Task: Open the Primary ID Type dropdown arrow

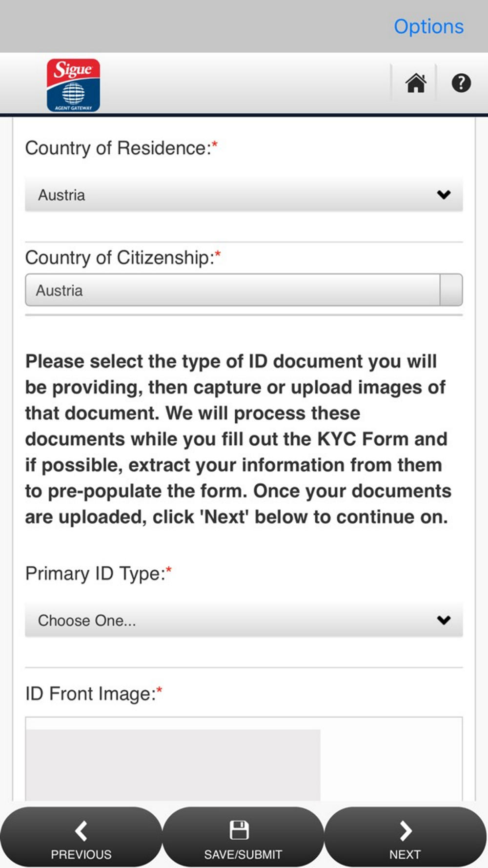Action: [444, 620]
